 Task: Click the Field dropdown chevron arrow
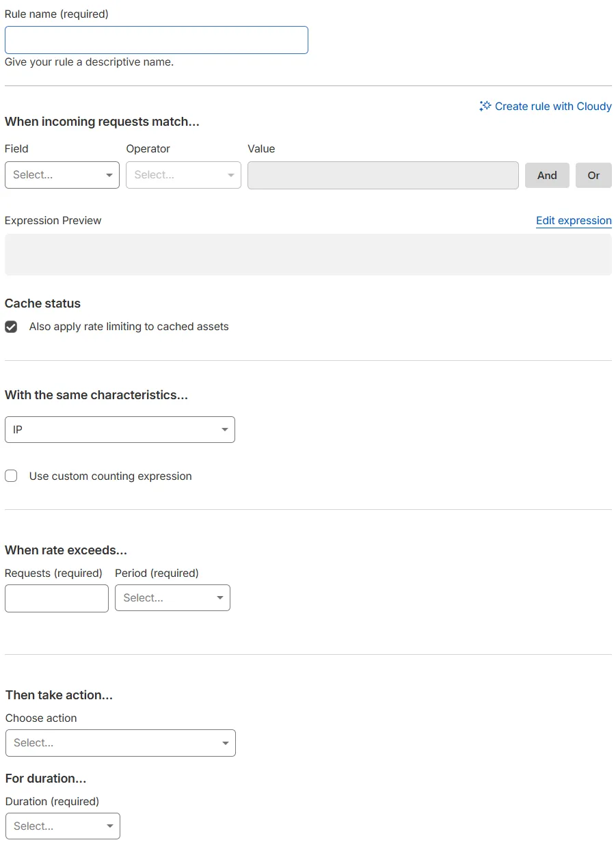tap(109, 175)
